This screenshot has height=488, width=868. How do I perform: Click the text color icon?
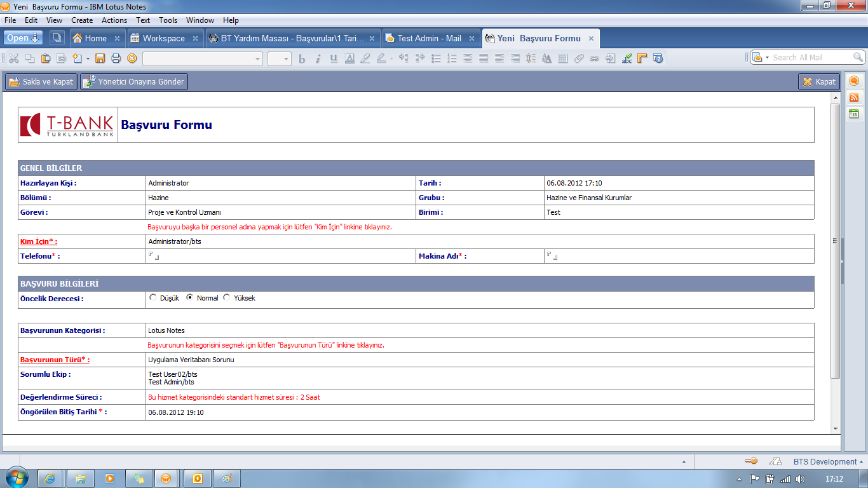click(349, 58)
